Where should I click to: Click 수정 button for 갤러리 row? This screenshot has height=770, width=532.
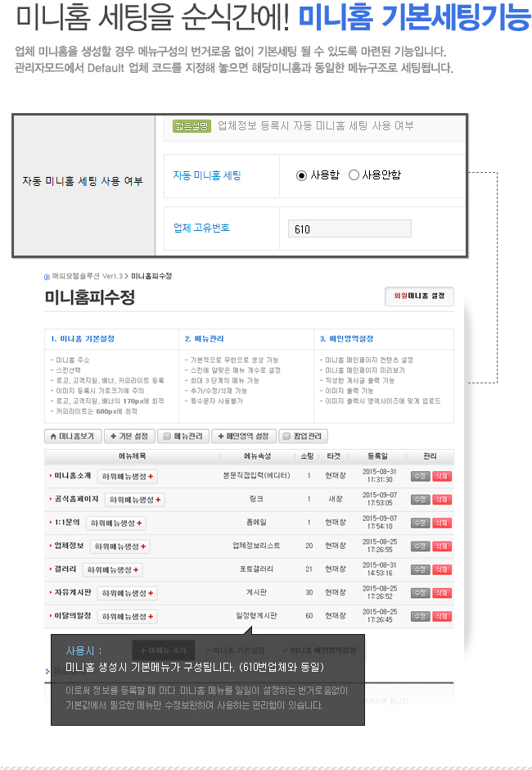click(420, 569)
